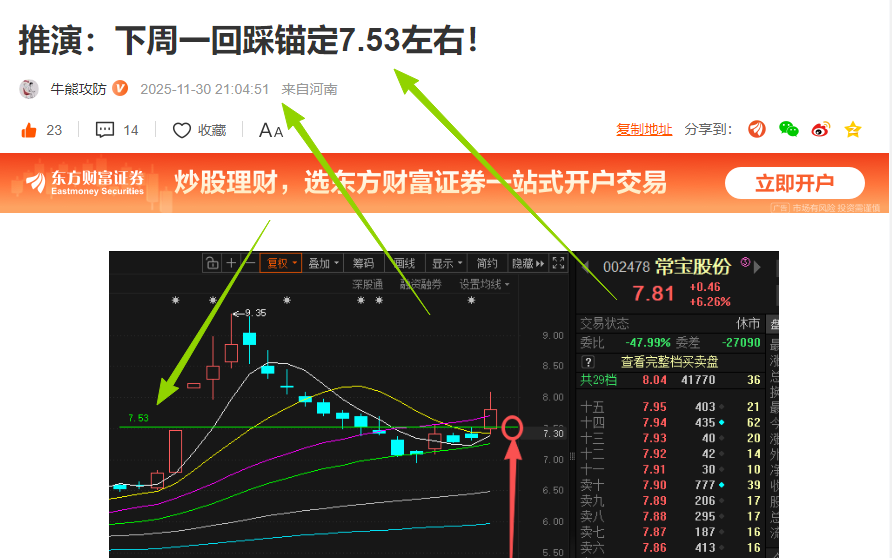Open font size AA control

(x=271, y=130)
